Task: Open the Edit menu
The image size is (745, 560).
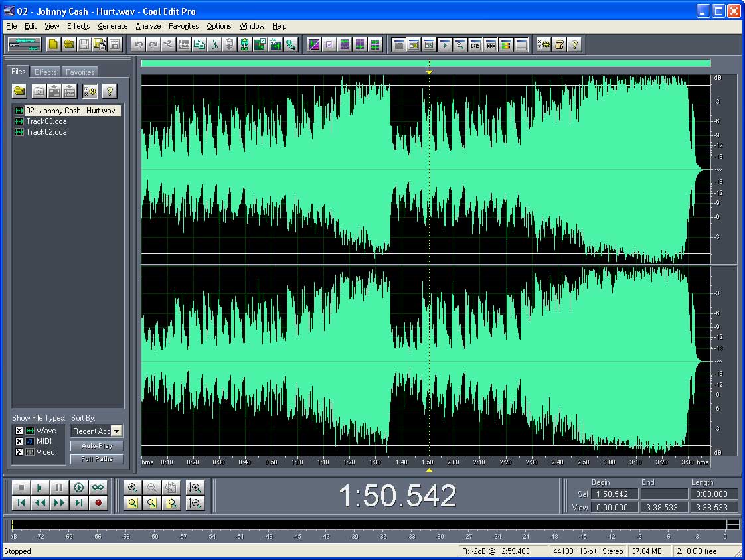Action: [31, 26]
